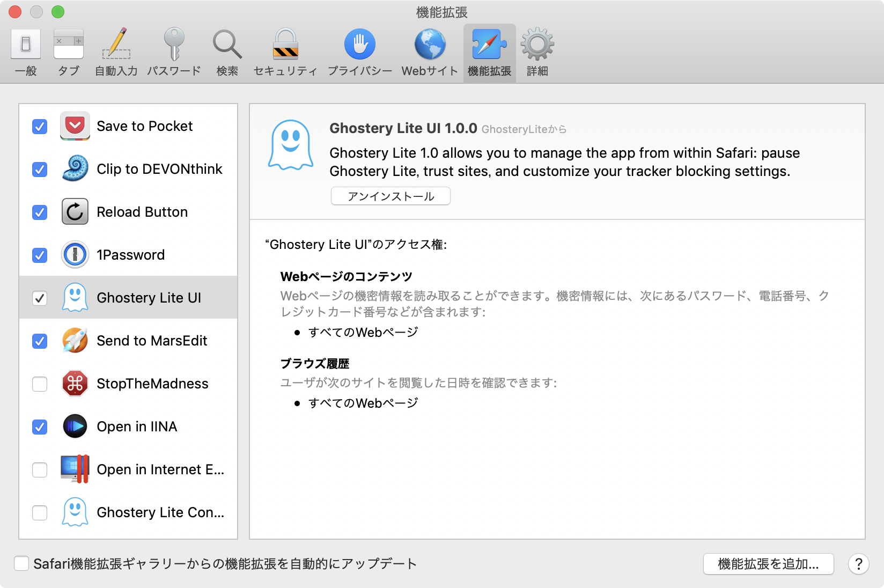Open the Webサイト globe pane
884x588 pixels.
(x=430, y=53)
